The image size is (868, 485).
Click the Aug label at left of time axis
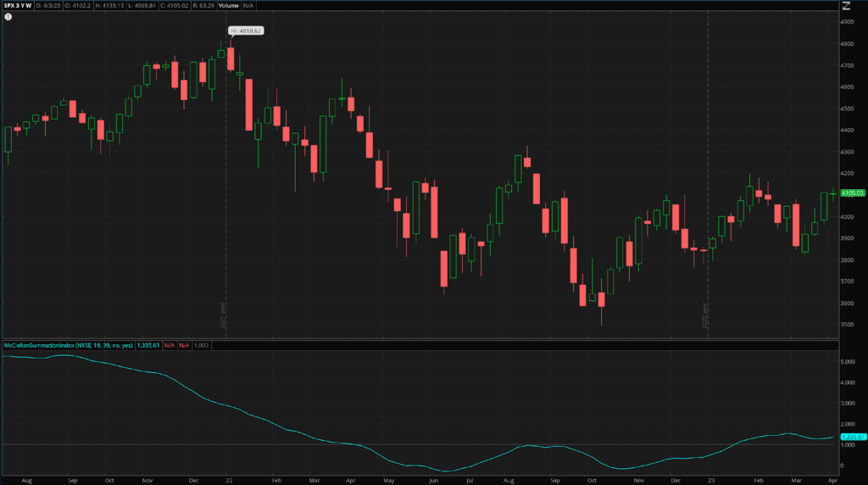(x=26, y=481)
